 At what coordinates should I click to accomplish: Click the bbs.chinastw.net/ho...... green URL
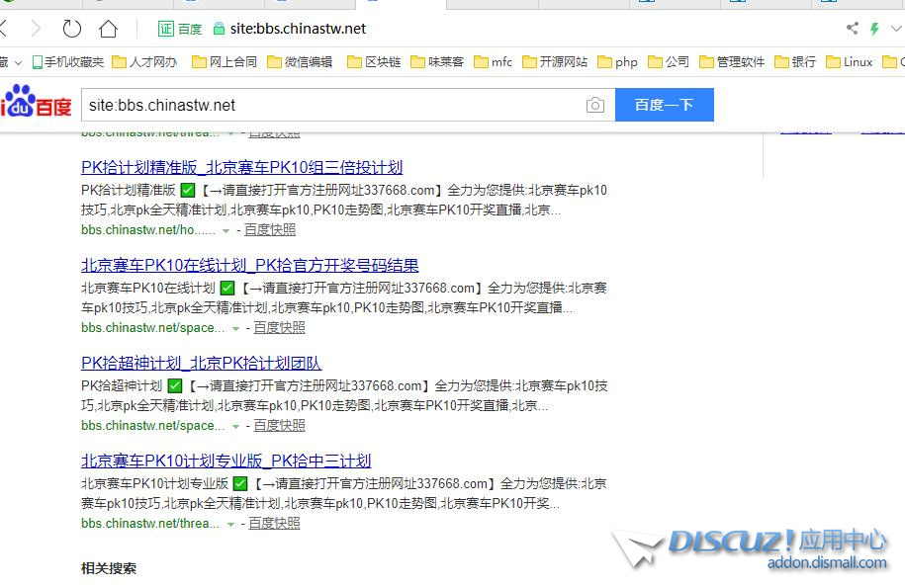coord(148,230)
